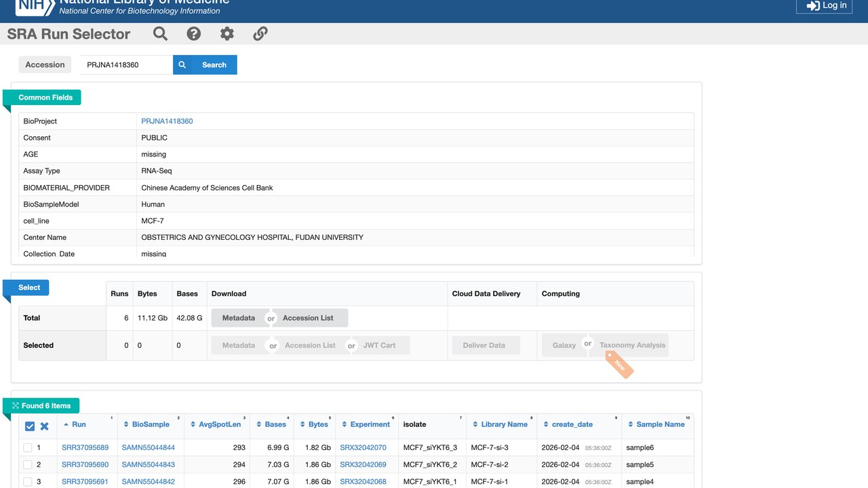This screenshot has height=488, width=868.
Task: Open run SRR37095691 link
Action: tap(85, 482)
